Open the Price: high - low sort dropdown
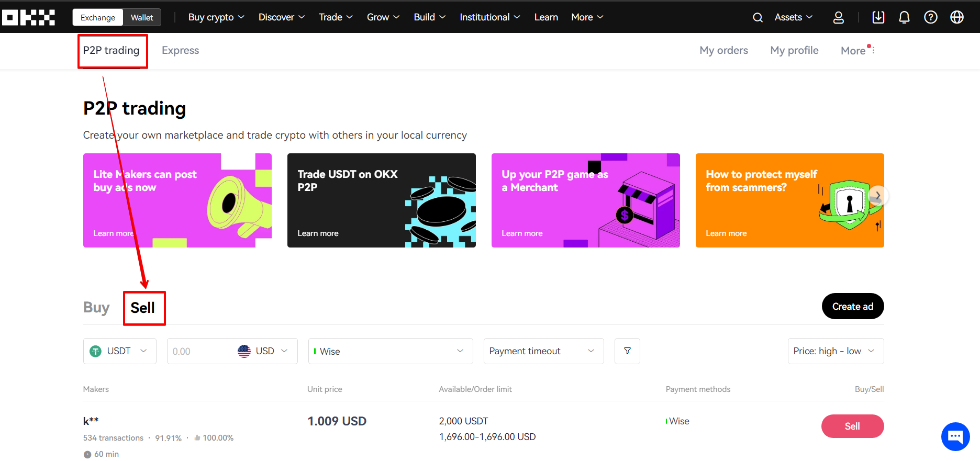This screenshot has height=461, width=980. [x=836, y=351]
